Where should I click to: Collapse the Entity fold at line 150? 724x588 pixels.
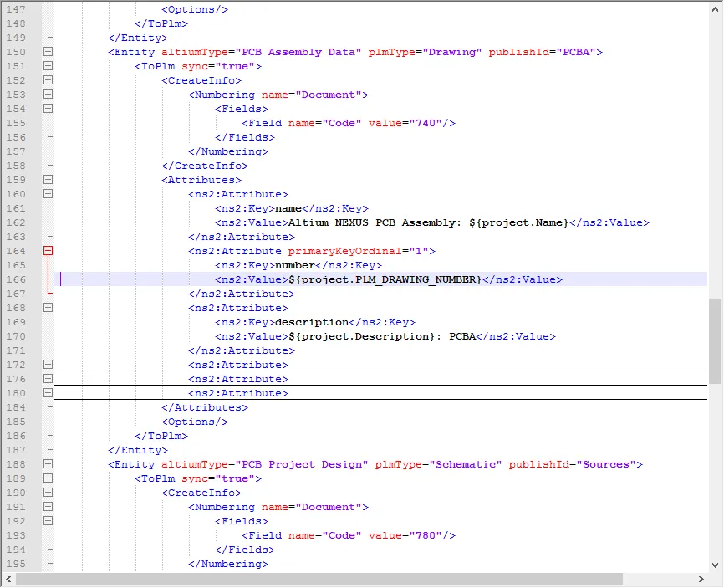[x=48, y=52]
